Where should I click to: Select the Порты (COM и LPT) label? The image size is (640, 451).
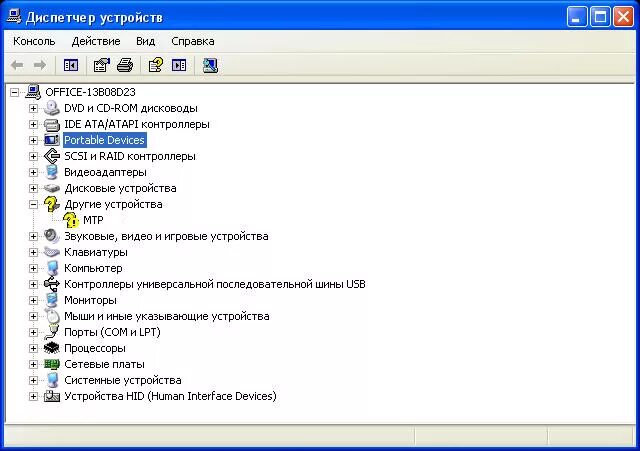[x=112, y=332]
